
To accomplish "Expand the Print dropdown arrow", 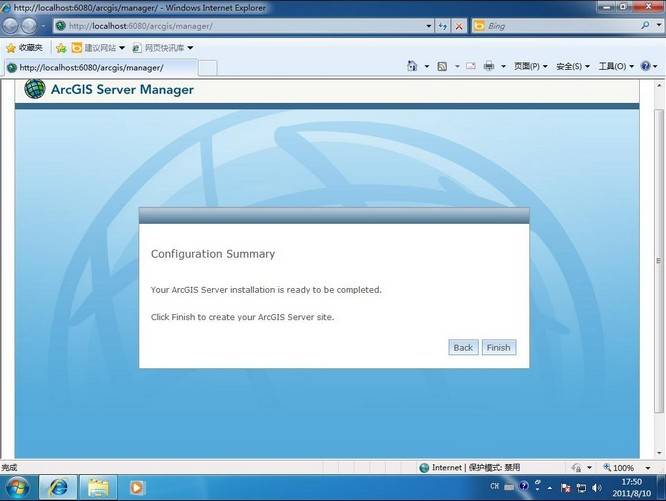I will click(x=503, y=66).
